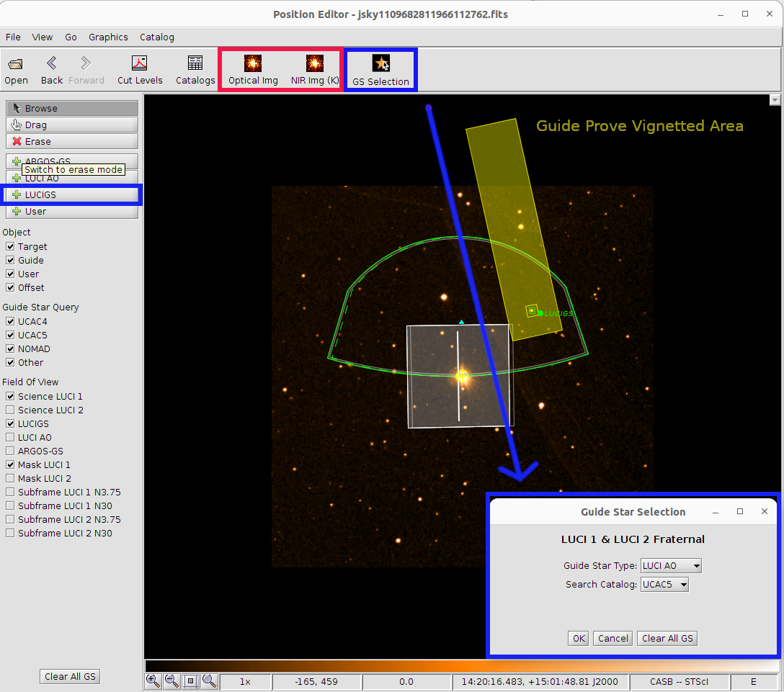Click the orange colormap gradient bar

[x=461, y=665]
